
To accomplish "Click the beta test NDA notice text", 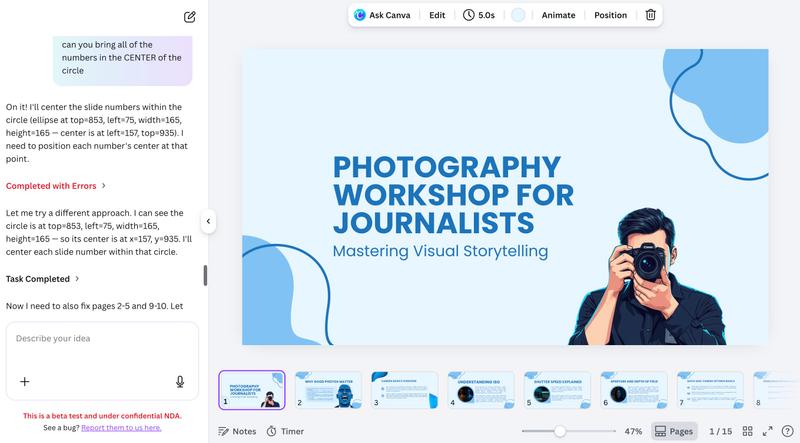I will (x=102, y=415).
